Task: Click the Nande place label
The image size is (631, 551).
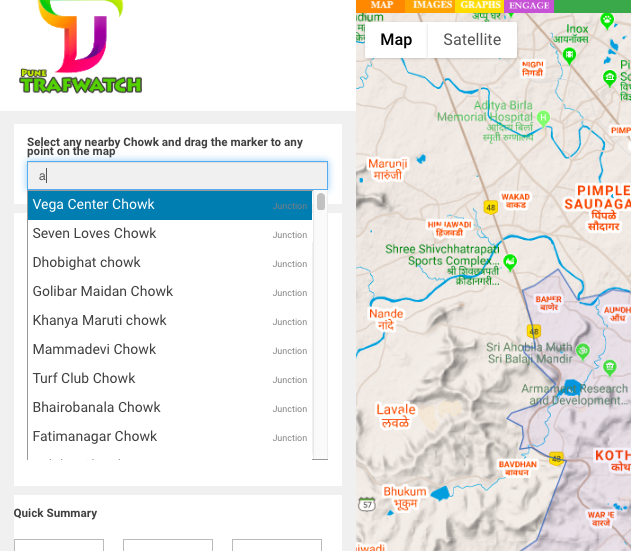Action: 386,319
